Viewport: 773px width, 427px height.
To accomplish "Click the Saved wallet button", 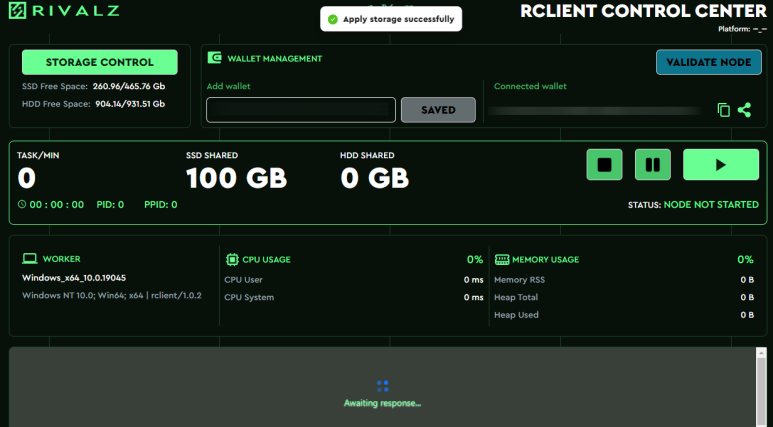I will click(x=438, y=110).
